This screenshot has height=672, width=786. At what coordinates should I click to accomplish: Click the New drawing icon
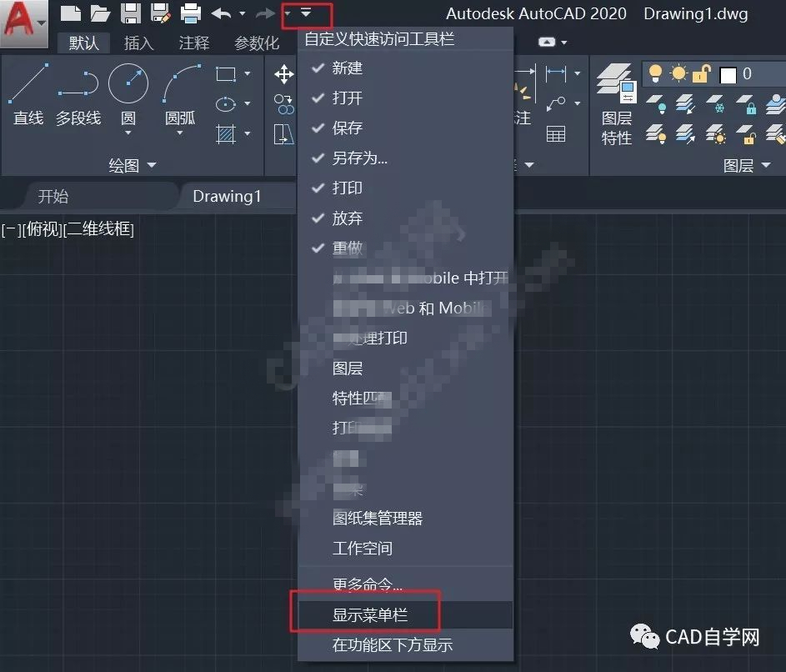coord(70,13)
